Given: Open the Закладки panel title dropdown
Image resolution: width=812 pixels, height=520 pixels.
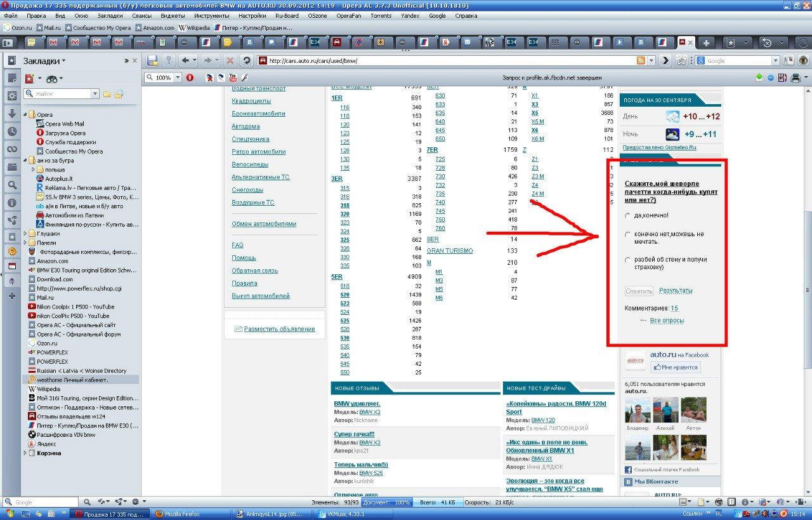Looking at the screenshot, I should tap(44, 61).
